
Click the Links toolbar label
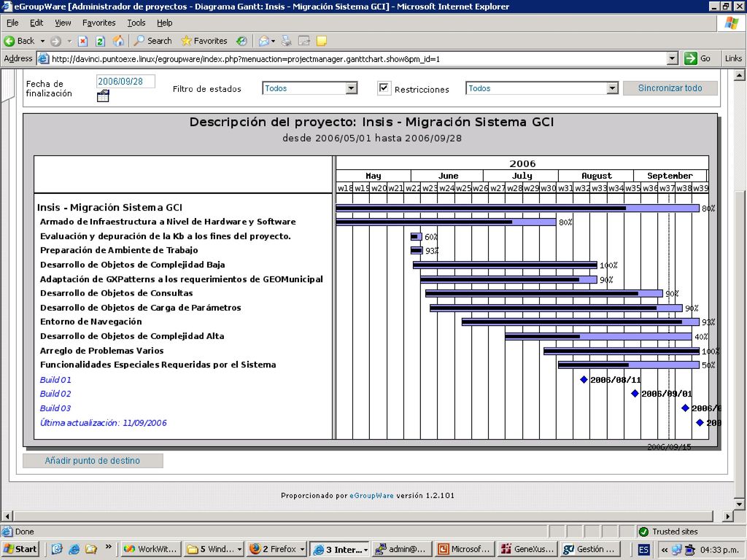pyautogui.click(x=733, y=58)
